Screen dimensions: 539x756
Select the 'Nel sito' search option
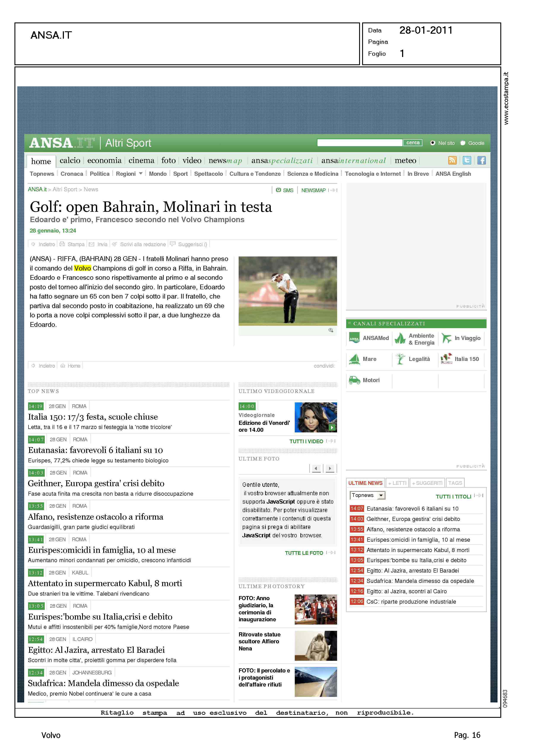click(x=433, y=143)
